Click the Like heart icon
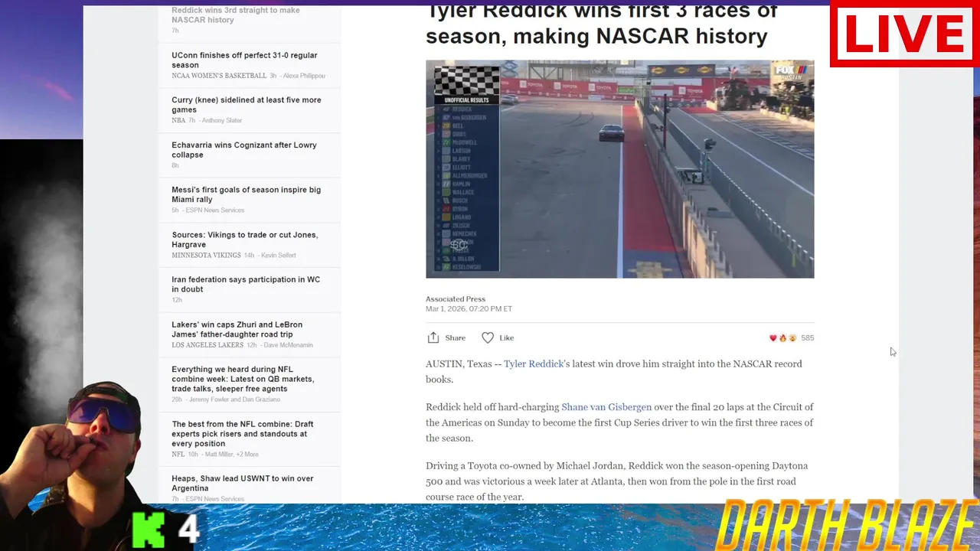980x551 pixels. click(488, 337)
